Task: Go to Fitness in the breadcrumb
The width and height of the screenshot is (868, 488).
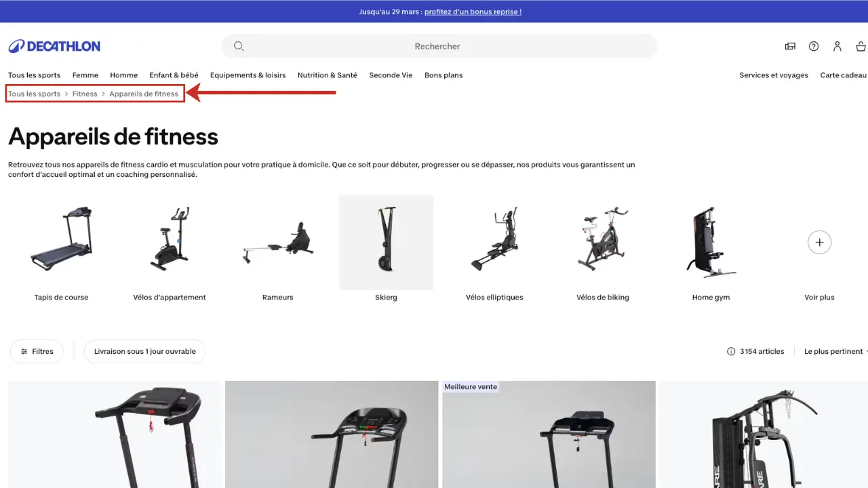Action: [85, 94]
